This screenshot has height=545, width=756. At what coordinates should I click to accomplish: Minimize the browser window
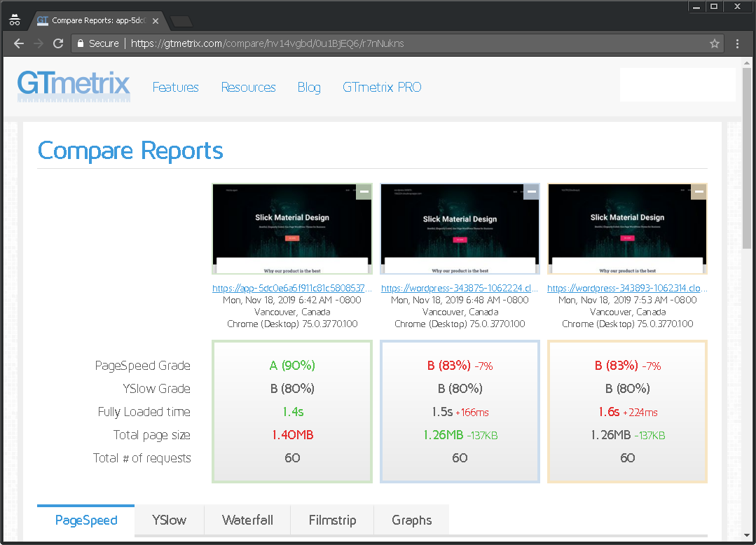pos(696,7)
